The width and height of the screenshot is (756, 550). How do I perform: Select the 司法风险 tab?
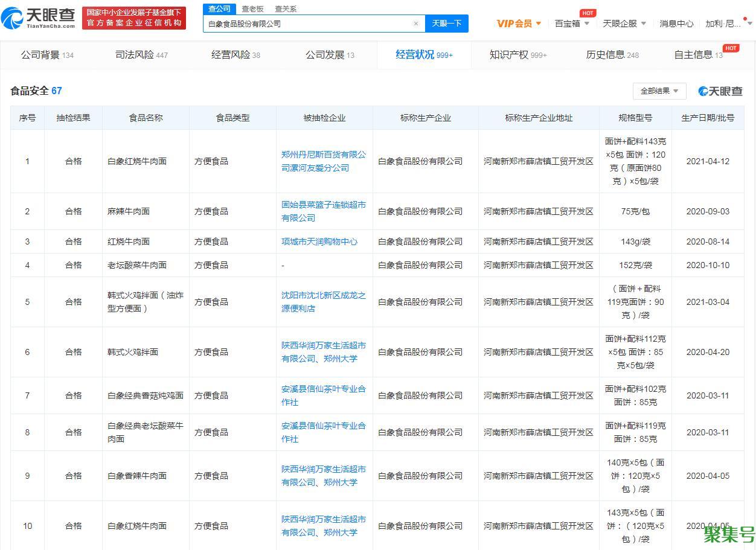pos(135,54)
